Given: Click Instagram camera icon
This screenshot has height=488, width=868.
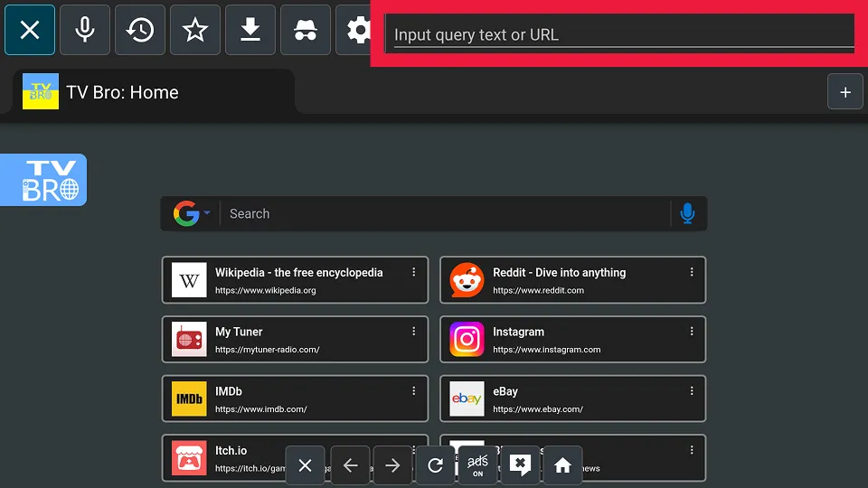Looking at the screenshot, I should click(x=467, y=339).
